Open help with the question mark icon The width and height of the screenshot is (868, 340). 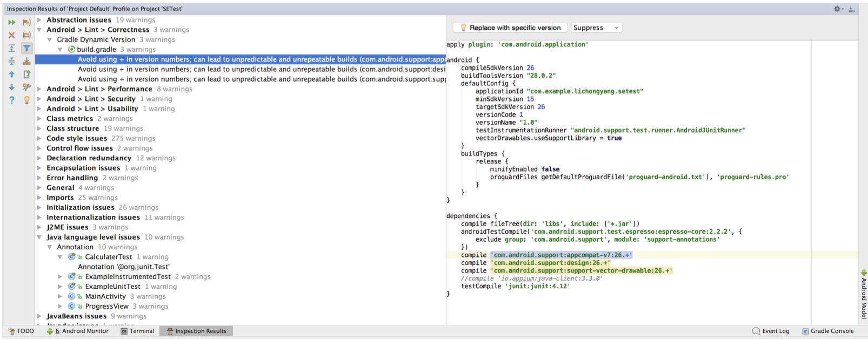coord(11,100)
